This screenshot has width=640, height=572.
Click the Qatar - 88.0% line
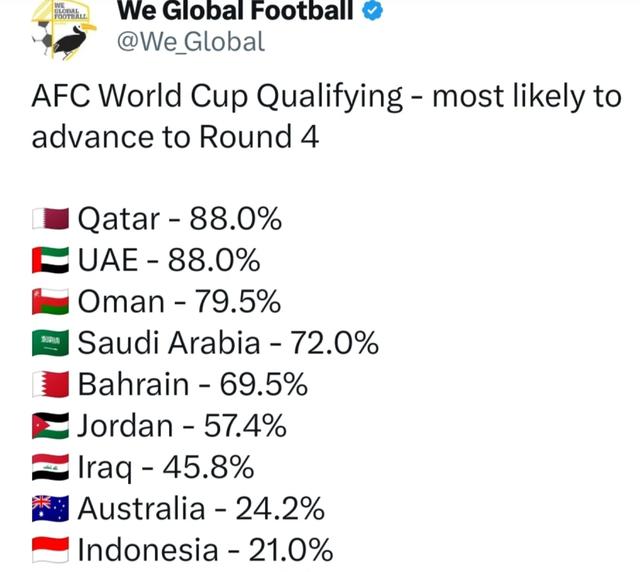click(x=179, y=218)
